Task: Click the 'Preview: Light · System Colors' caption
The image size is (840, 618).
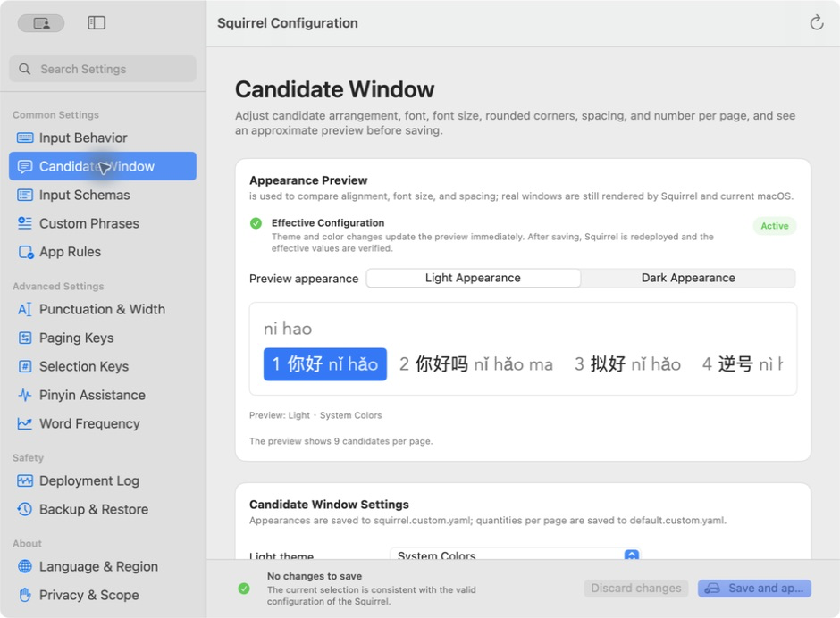Action: tap(315, 415)
